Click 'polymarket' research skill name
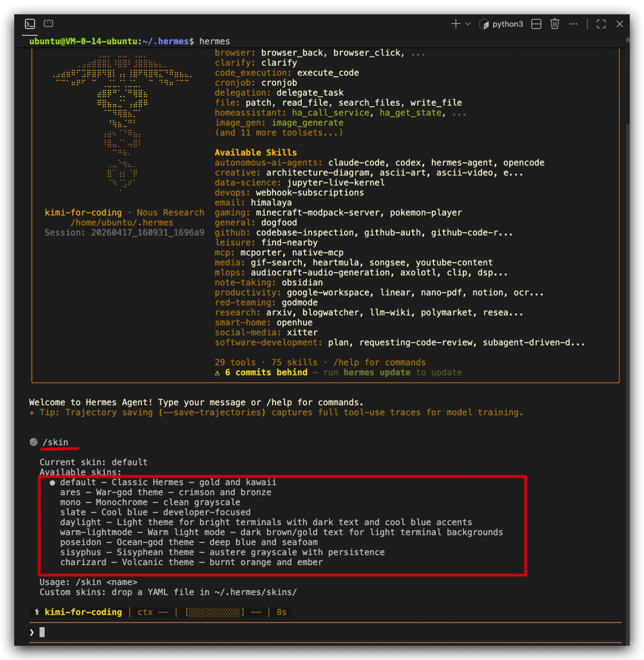644x660 pixels. 447,313
